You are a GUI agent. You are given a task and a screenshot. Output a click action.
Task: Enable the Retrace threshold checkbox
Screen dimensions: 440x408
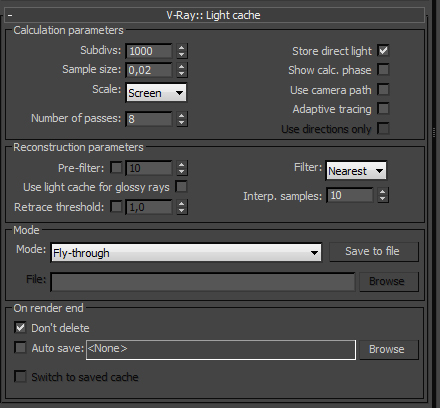click(x=116, y=207)
